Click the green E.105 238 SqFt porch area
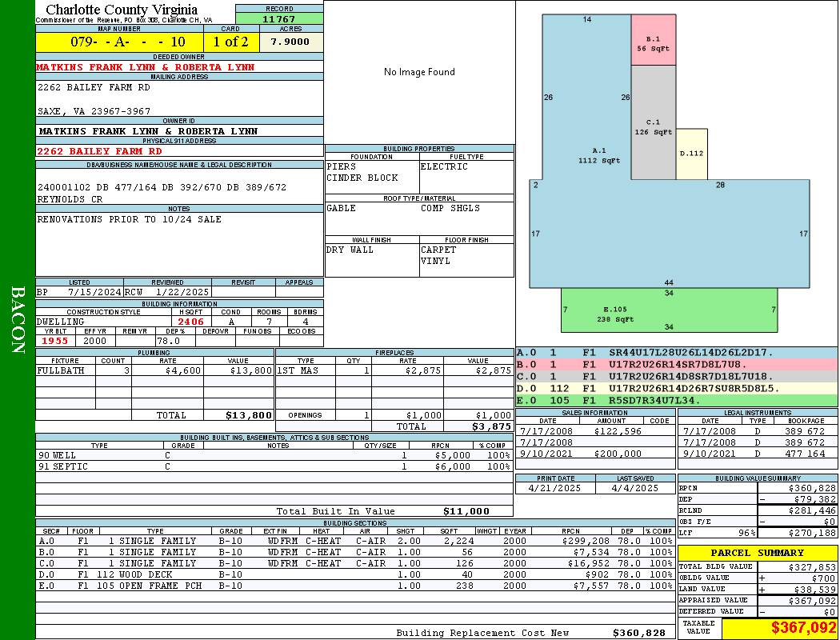The height and width of the screenshot is (640, 840). 669,310
